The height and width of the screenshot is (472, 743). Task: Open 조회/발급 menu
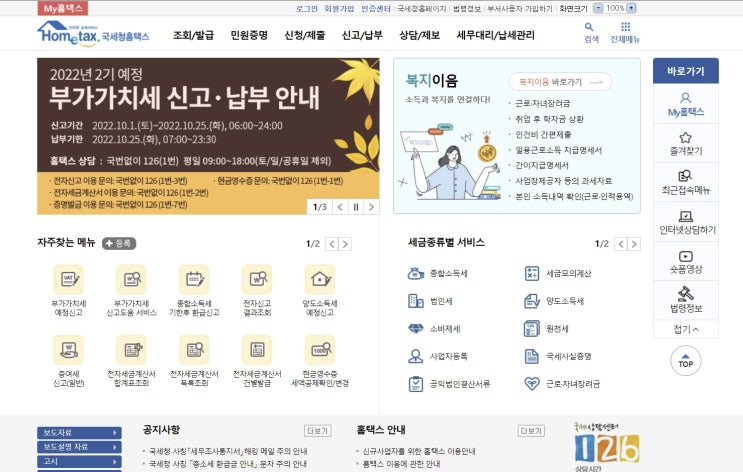pos(193,35)
